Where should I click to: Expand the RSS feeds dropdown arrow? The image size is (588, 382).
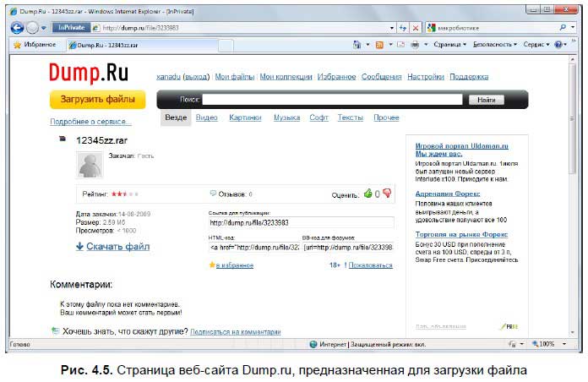[x=390, y=45]
